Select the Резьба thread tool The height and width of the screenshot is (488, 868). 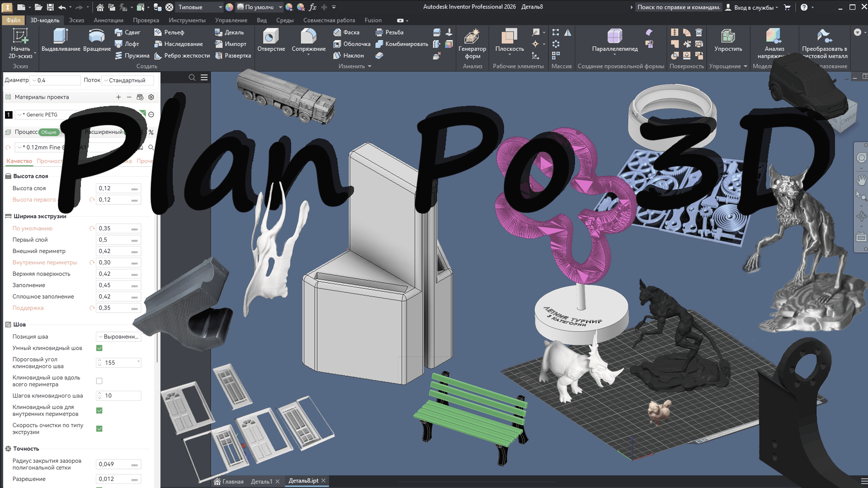(x=389, y=33)
